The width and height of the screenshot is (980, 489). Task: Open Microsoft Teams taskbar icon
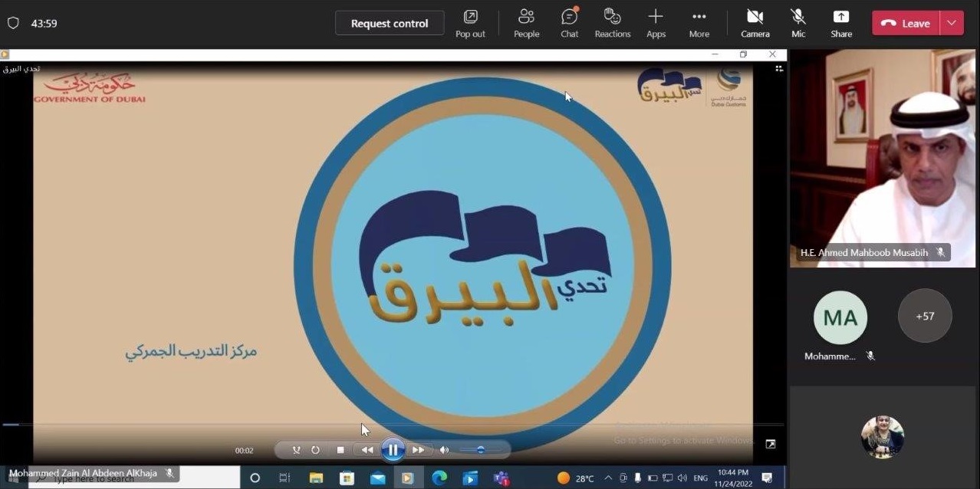tap(502, 478)
